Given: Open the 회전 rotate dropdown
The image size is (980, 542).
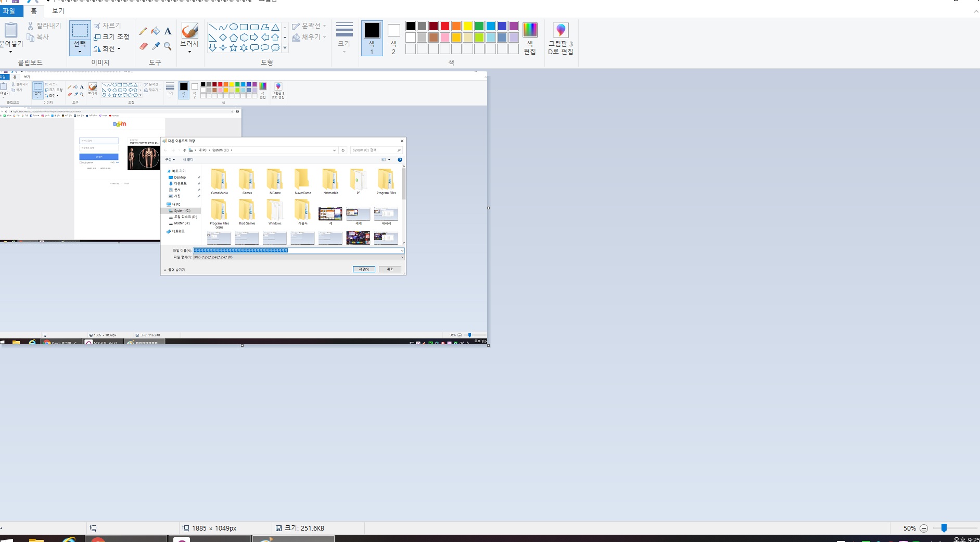Looking at the screenshot, I should click(108, 48).
